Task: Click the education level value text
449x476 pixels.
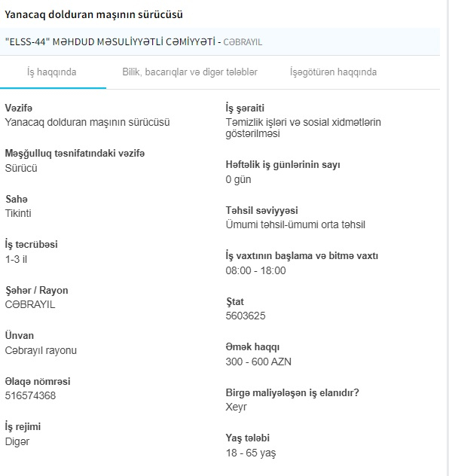Action: [x=295, y=224]
